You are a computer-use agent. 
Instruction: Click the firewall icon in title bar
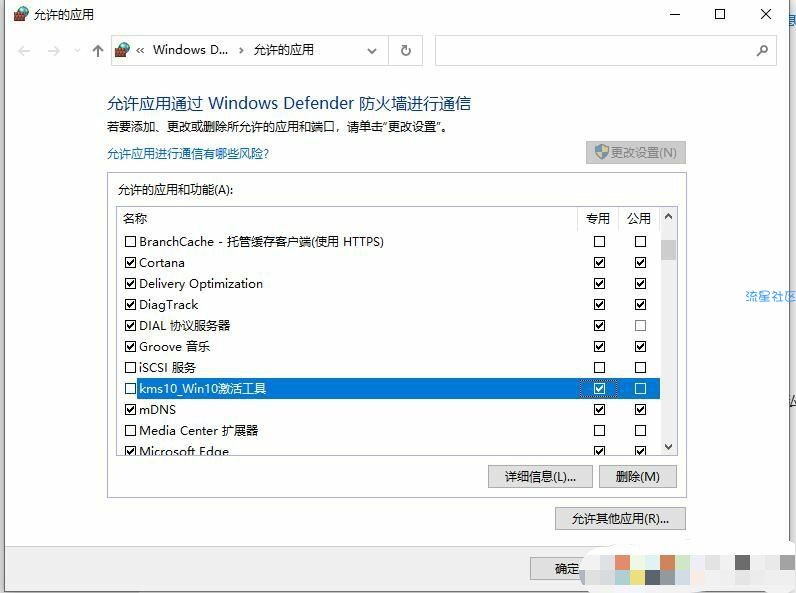(21, 14)
